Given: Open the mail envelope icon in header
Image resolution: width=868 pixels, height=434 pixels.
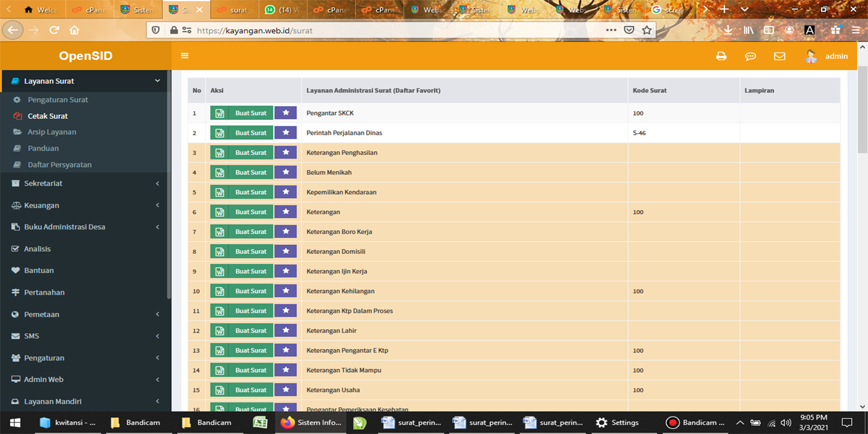Looking at the screenshot, I should coord(780,56).
